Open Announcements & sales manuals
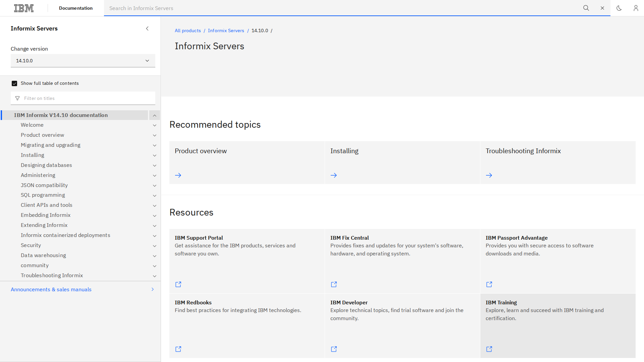Viewport: 644px width, 362px height. point(51,289)
